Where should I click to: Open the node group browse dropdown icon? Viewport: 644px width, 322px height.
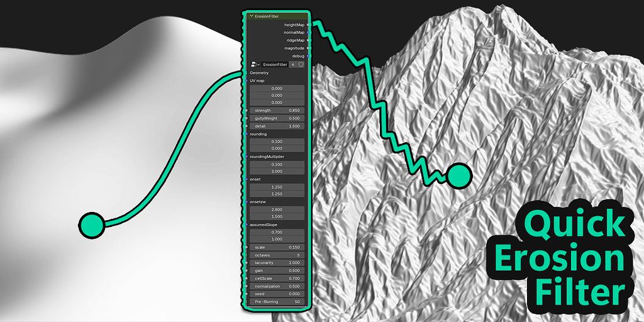(255, 65)
